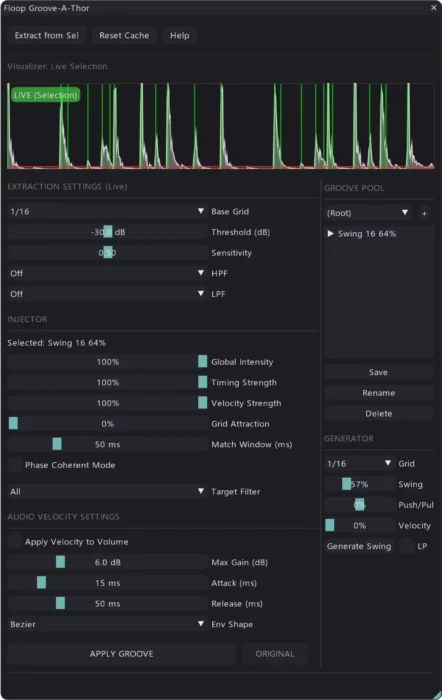Click the LIVE (Selection) badge
Viewport: 442px width, 700px height.
(x=46, y=95)
